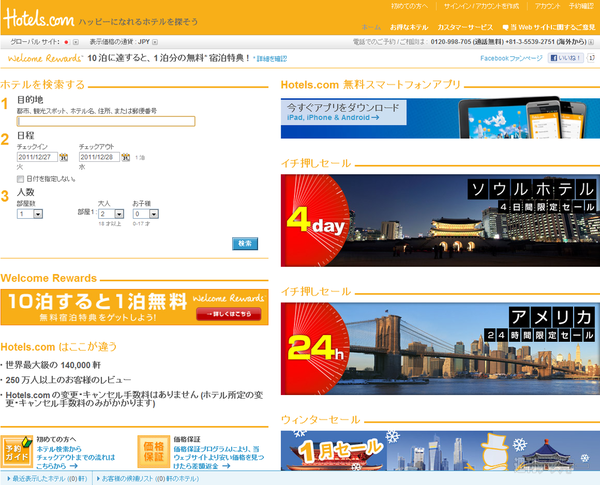Click the 価格保証 price guarantee icon
Image resolution: width=600 pixels, height=485 pixels.
tap(154, 452)
